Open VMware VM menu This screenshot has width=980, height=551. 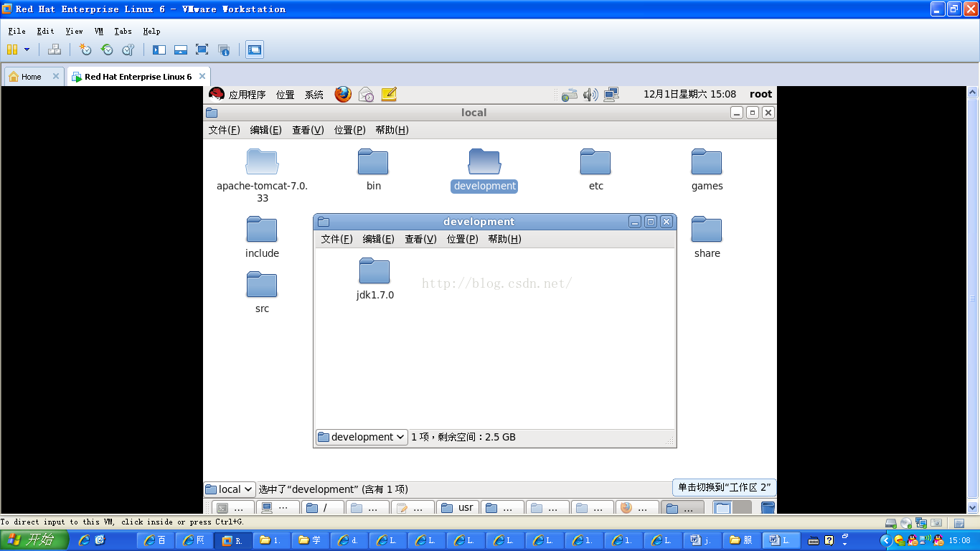(x=99, y=31)
